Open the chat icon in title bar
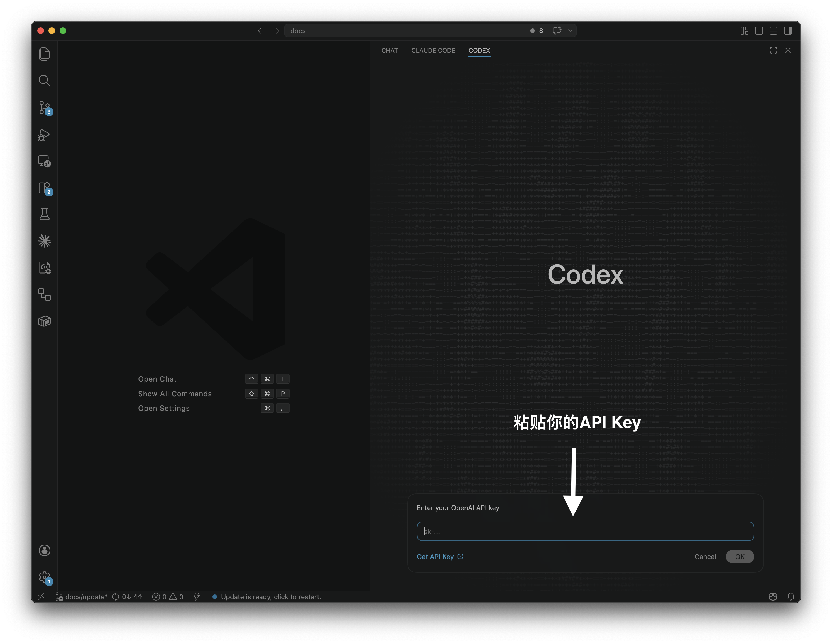832x644 pixels. point(557,30)
